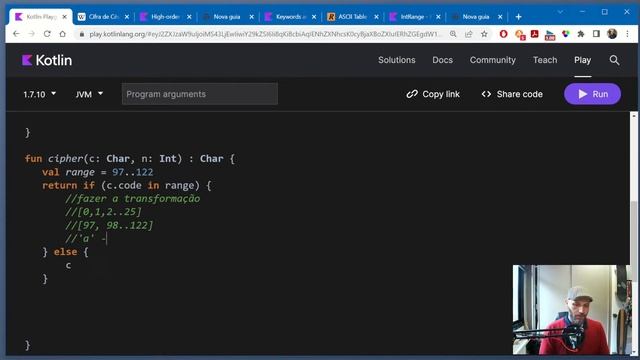
Task: Click the Share code button
Action: (x=512, y=94)
